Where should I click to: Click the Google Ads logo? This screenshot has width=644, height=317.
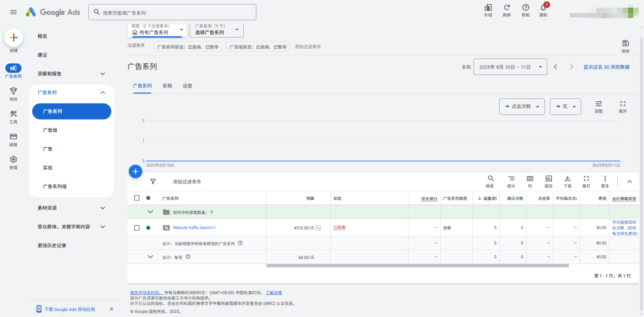click(x=53, y=13)
